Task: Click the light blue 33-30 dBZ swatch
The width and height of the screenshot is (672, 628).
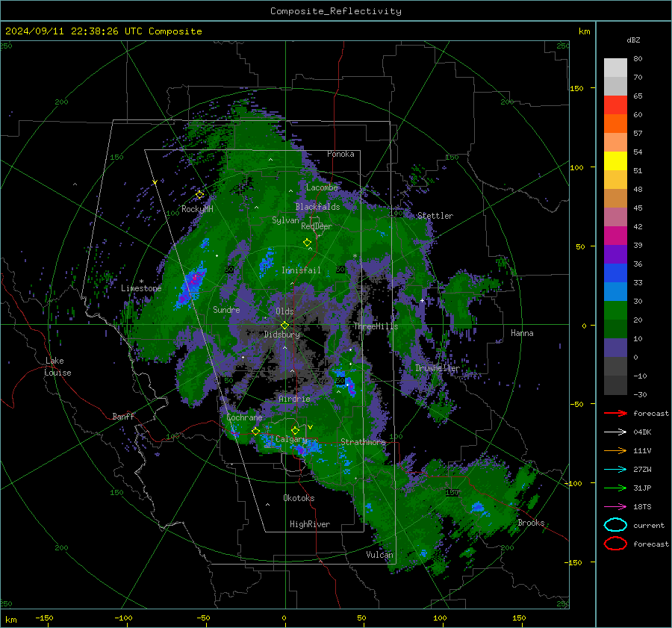Action: pyautogui.click(x=615, y=292)
